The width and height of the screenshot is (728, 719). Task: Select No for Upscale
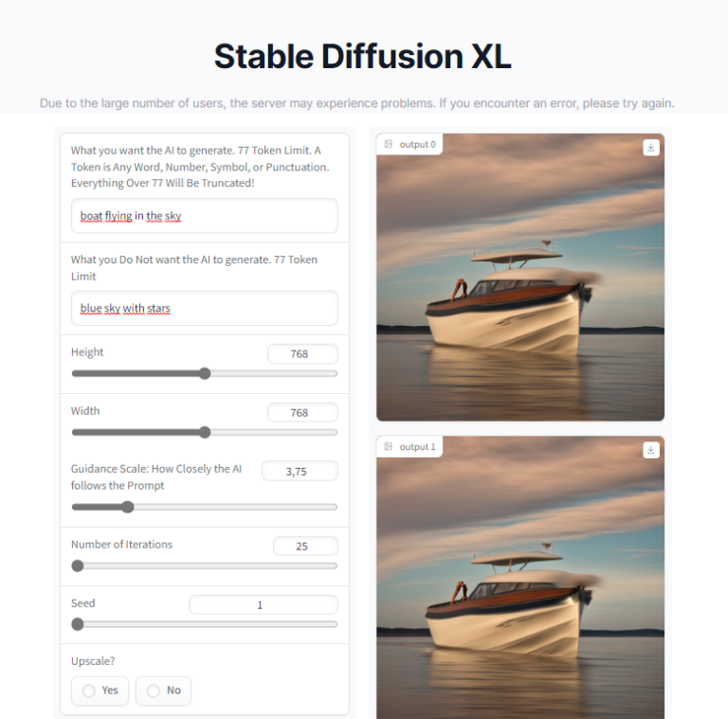pyautogui.click(x=163, y=691)
